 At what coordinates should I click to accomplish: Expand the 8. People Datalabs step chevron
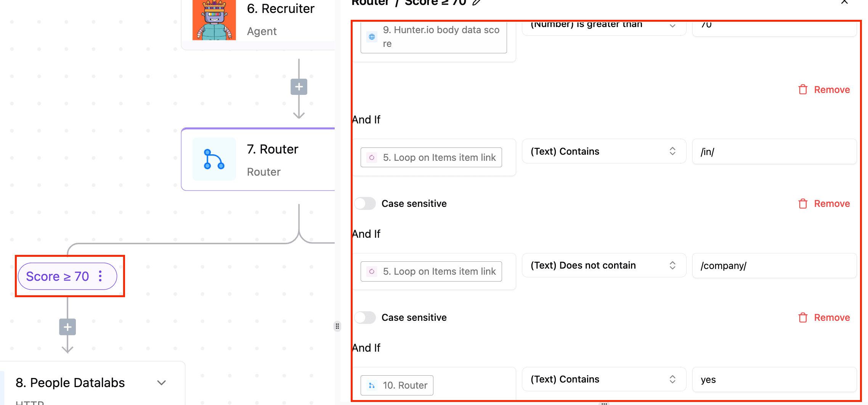click(162, 383)
